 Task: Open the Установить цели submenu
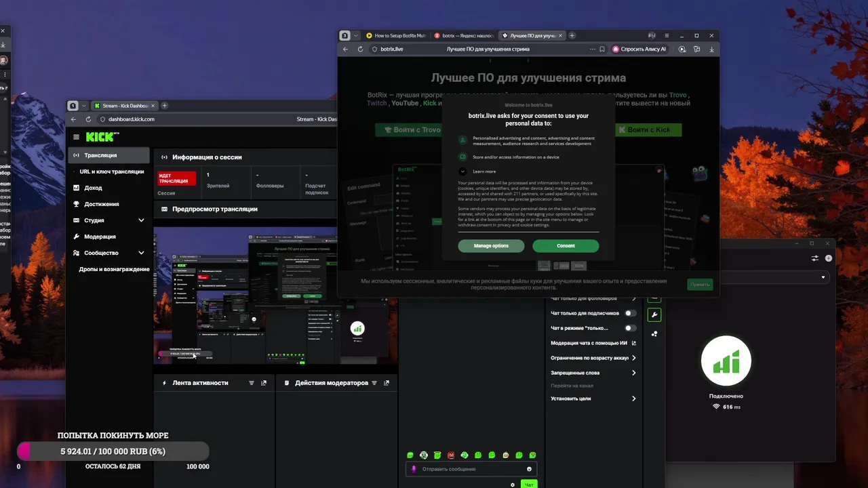pos(593,399)
